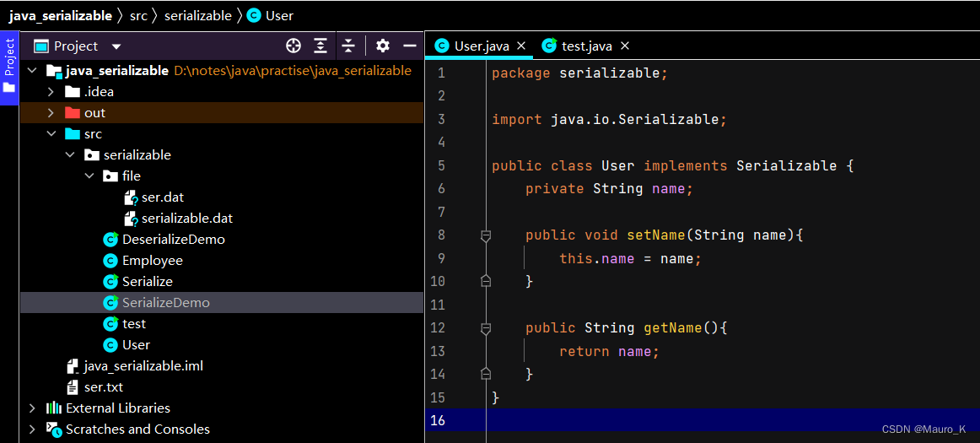
Task: Click serializable breadcrumb in navigation bar
Action: coord(197,16)
